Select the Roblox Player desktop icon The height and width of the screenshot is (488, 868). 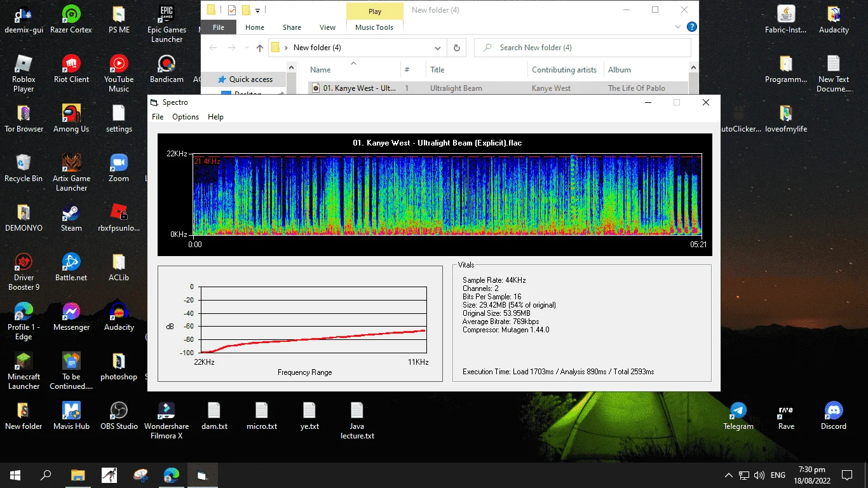pos(24,73)
